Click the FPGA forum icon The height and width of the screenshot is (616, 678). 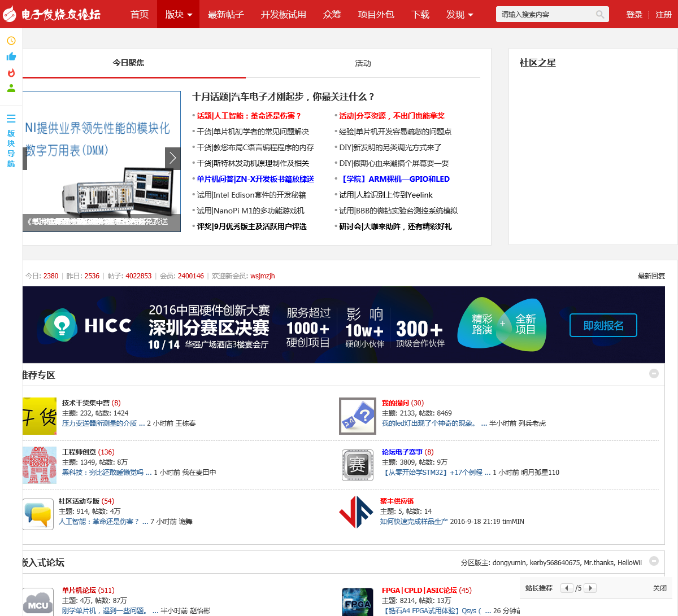(358, 602)
